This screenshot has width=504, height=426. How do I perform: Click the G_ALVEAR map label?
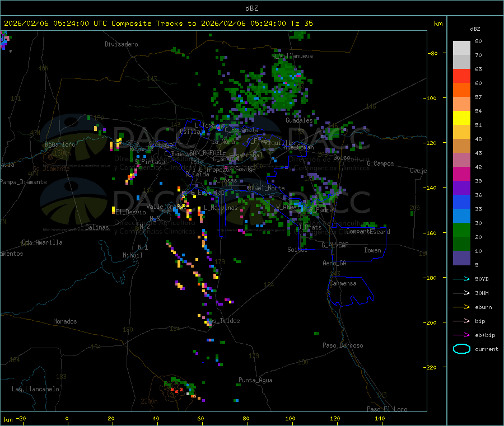click(x=335, y=245)
